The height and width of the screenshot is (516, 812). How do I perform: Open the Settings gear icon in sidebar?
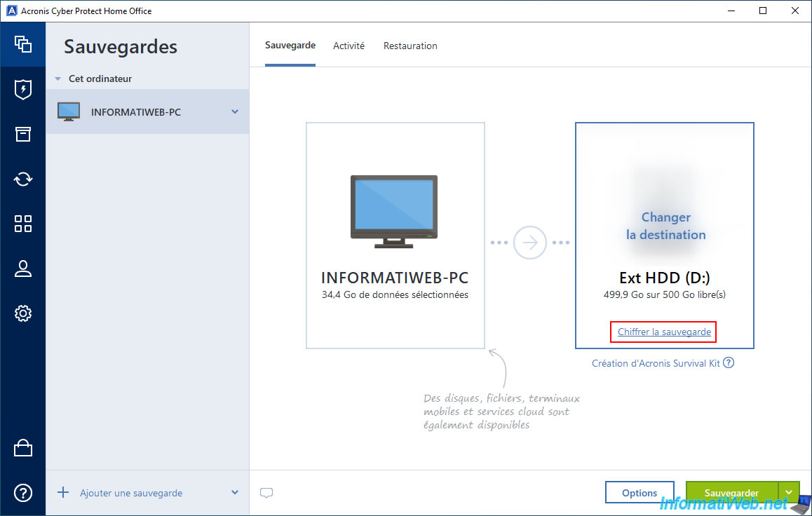pos(22,313)
